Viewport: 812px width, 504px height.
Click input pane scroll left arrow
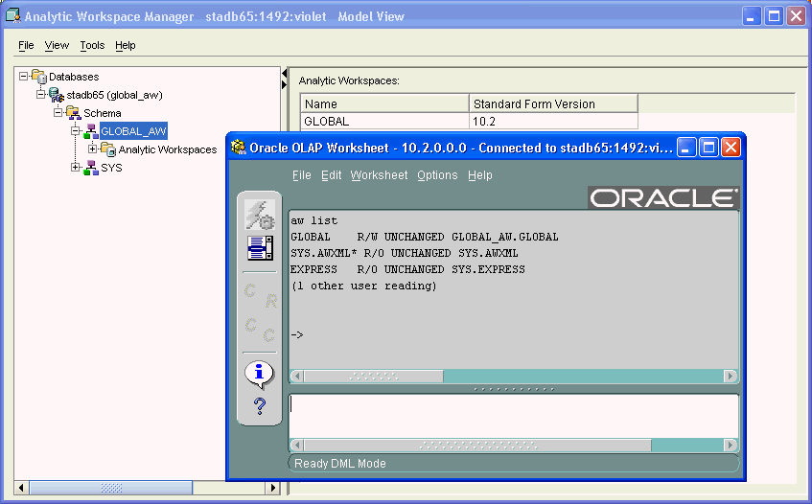[297, 445]
